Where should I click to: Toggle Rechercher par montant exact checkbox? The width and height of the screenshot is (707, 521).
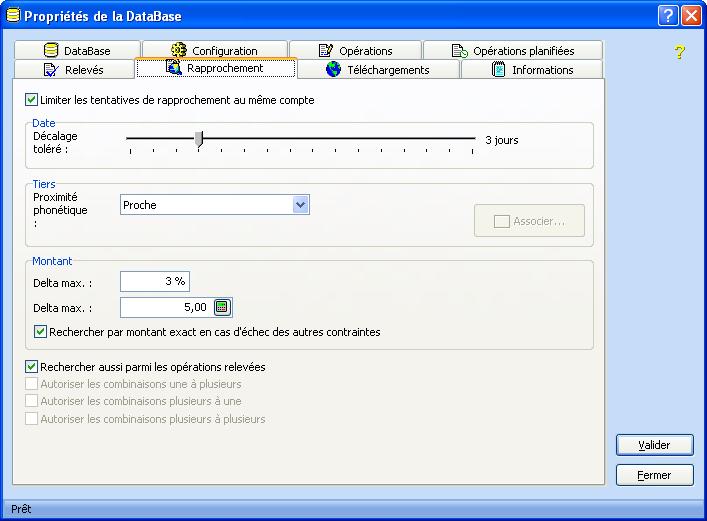pos(41,331)
